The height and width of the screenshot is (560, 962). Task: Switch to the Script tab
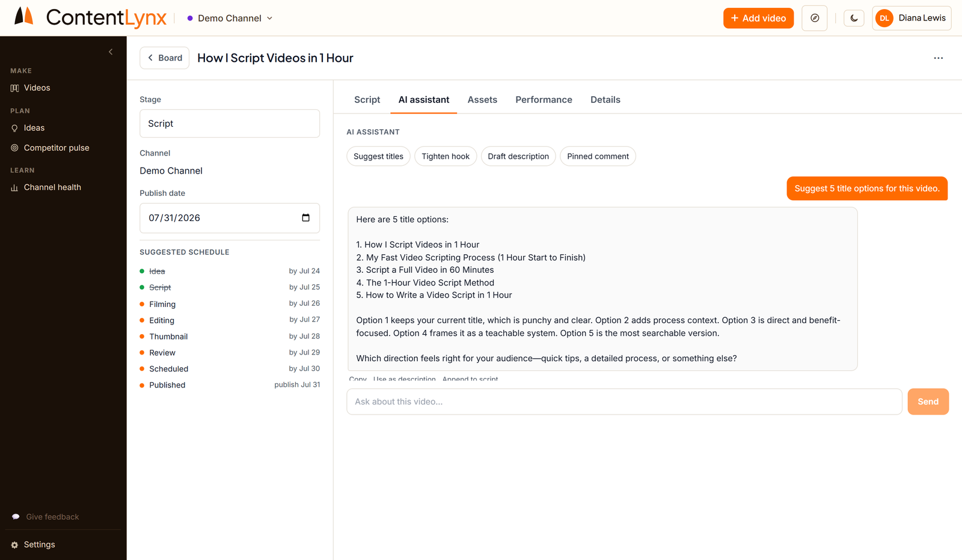point(367,100)
